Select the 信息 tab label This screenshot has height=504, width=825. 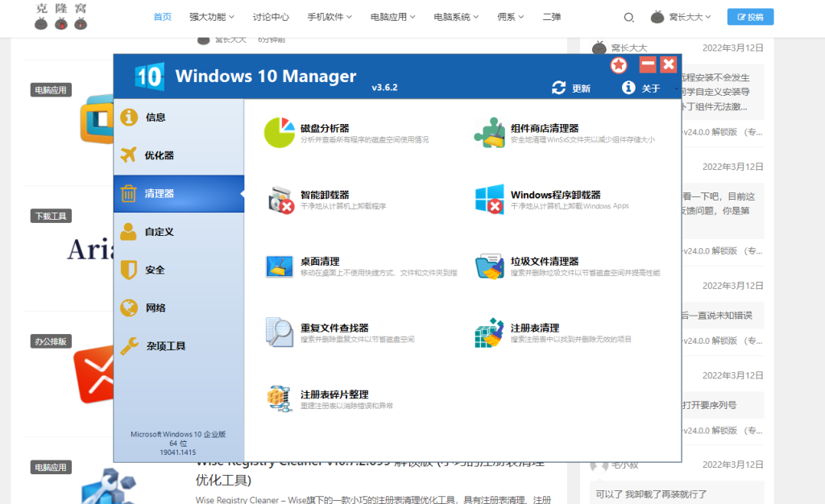155,118
